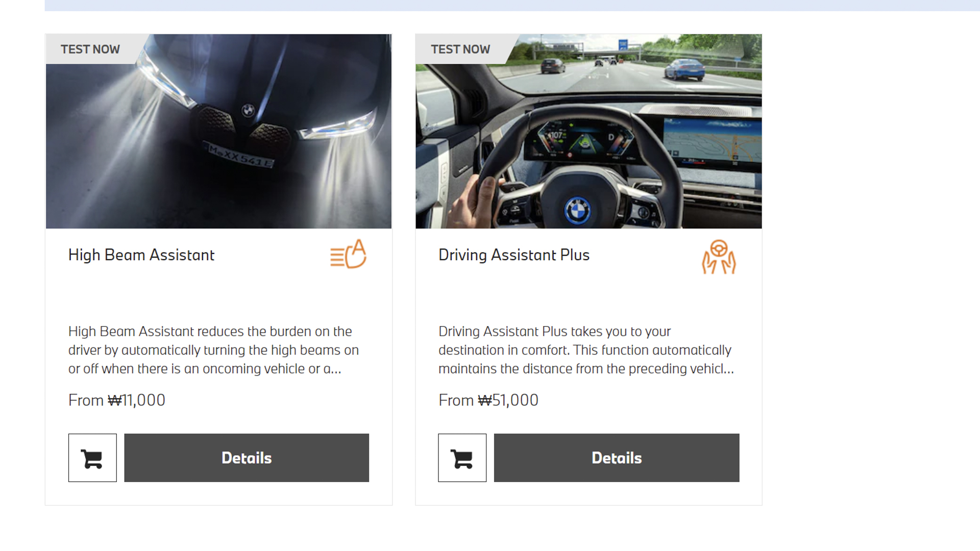The height and width of the screenshot is (551, 980).
Task: Add High Beam Assistant to cart
Action: (92, 458)
